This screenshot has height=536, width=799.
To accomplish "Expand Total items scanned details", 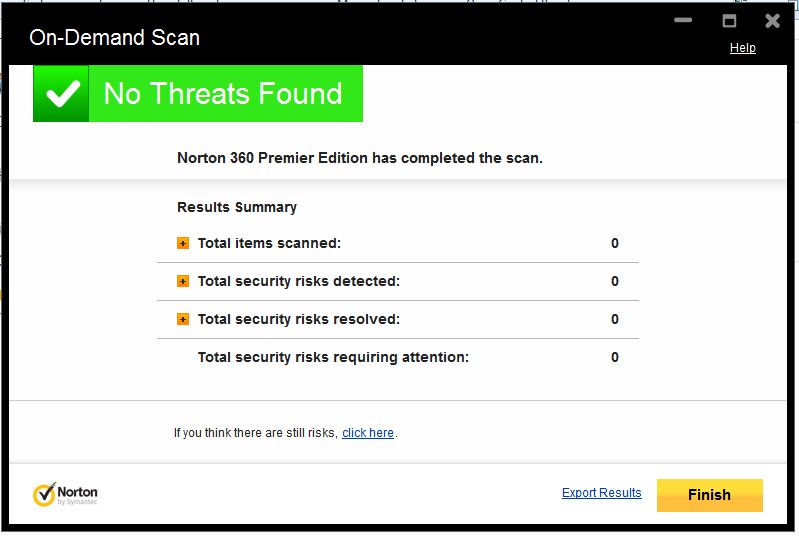I will (183, 243).
